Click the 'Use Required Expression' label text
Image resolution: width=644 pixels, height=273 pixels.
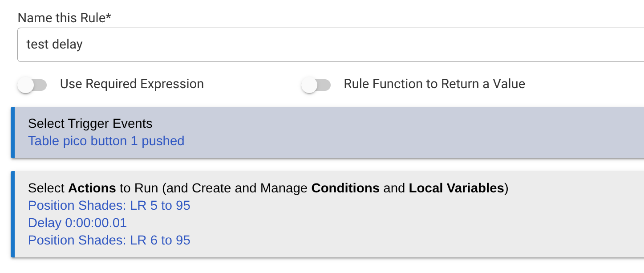coord(132,84)
